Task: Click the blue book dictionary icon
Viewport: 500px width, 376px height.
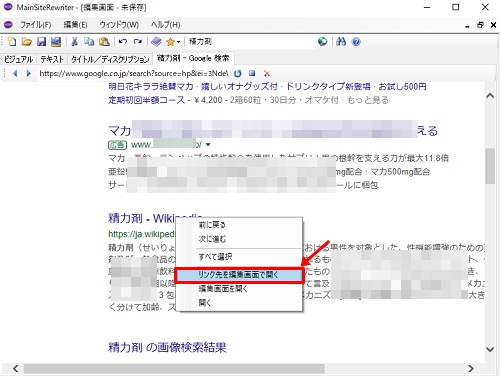Action: 156,42
